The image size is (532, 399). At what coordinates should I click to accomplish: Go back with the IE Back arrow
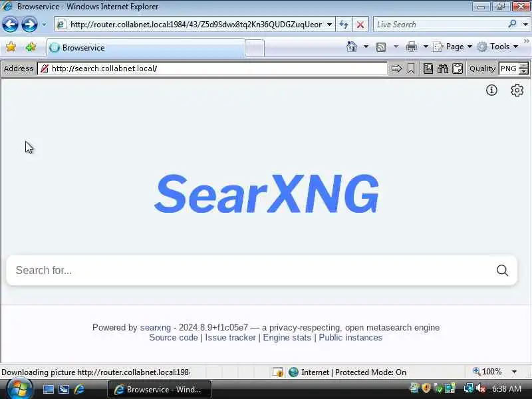(10, 25)
